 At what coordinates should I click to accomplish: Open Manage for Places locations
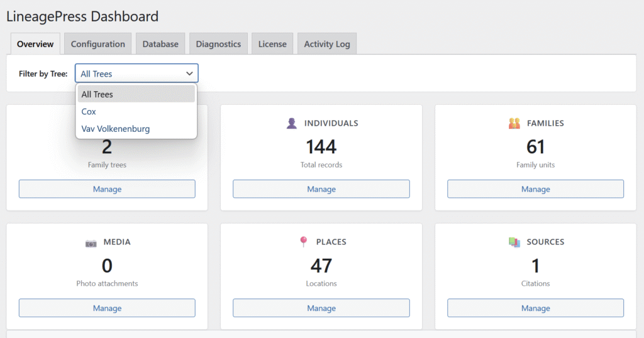(x=321, y=308)
